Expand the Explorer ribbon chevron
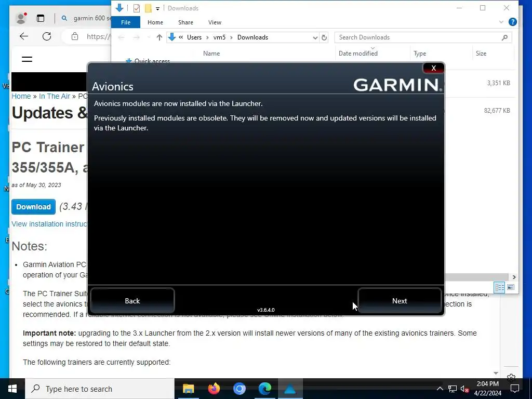The image size is (532, 399). (x=501, y=22)
